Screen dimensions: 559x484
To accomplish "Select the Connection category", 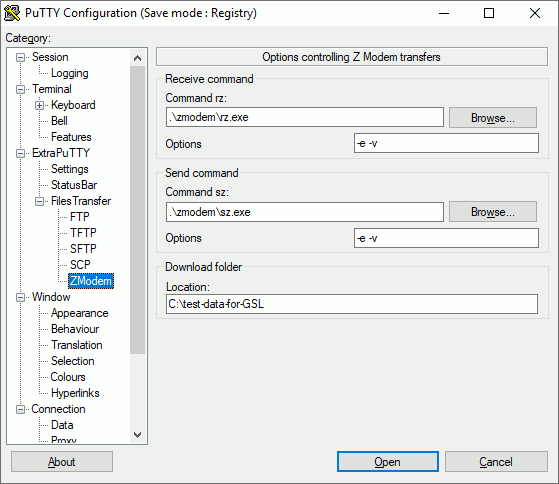I will point(58,409).
